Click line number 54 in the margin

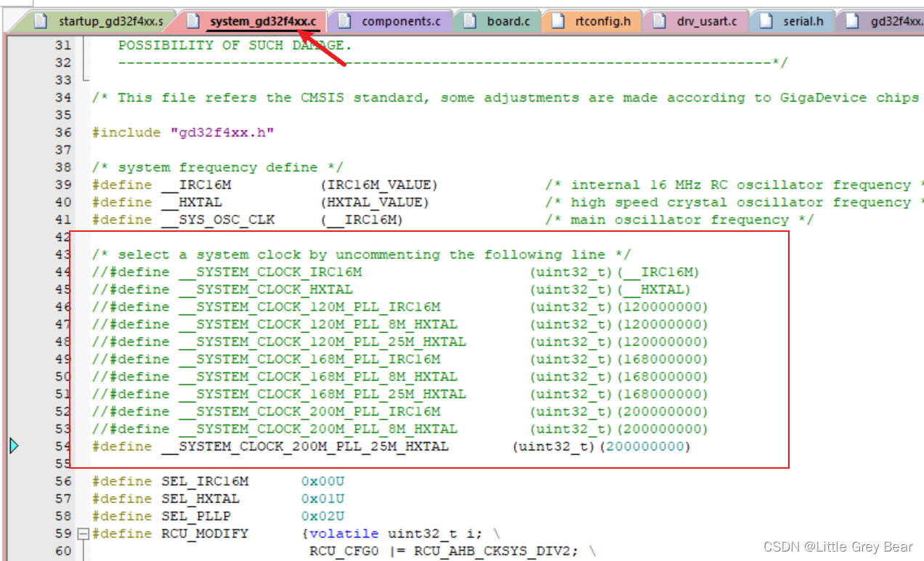pos(63,446)
